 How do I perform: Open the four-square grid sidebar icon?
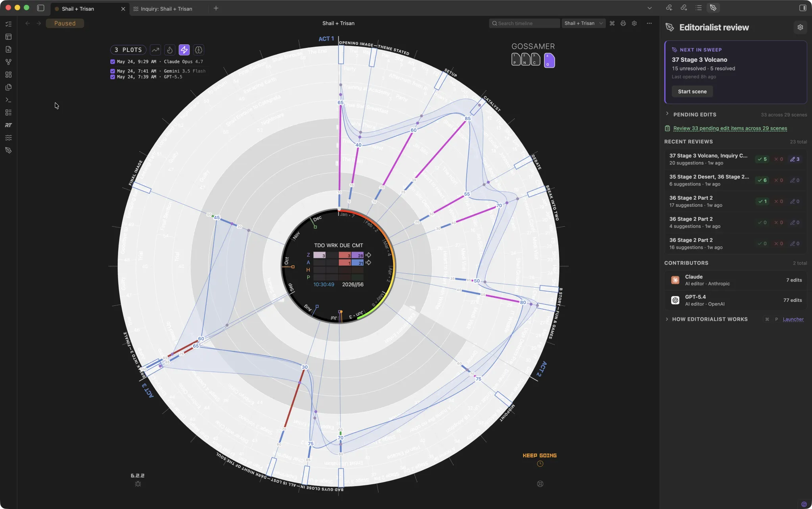[x=8, y=74]
